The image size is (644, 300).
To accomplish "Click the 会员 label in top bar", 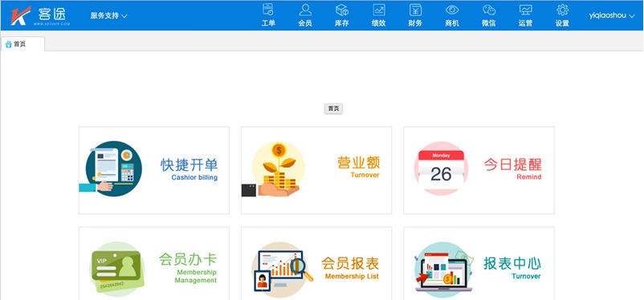I will [305, 23].
